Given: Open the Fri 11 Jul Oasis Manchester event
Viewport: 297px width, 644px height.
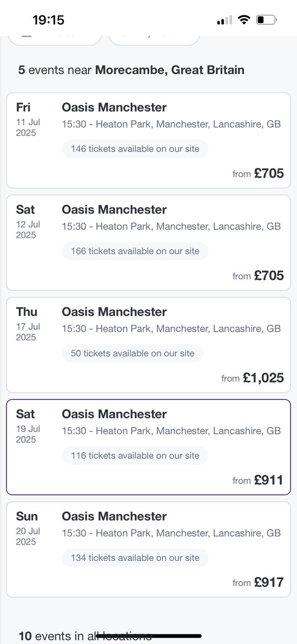Looking at the screenshot, I should pyautogui.click(x=148, y=140).
